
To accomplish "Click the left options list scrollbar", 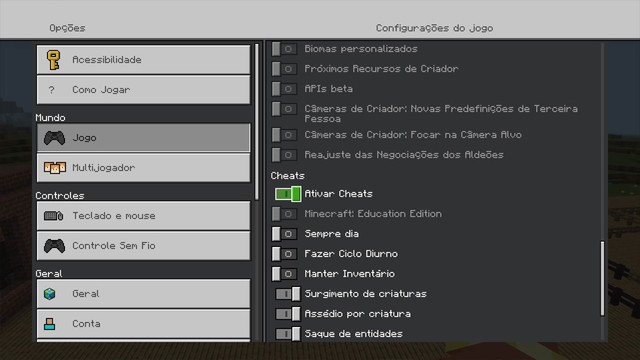I will pyautogui.click(x=257, y=122).
